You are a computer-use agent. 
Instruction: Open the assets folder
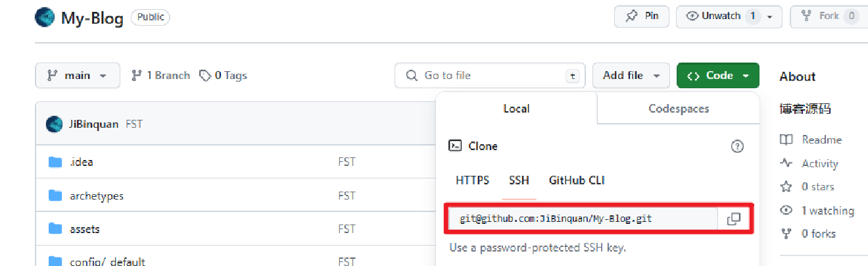click(x=85, y=229)
